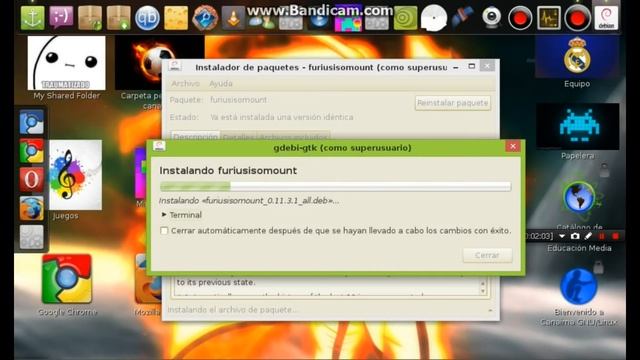The width and height of the screenshot is (640, 360).
Task: Launch VLC media player from dock
Action: (233, 19)
